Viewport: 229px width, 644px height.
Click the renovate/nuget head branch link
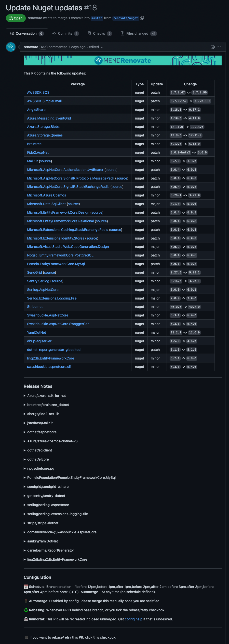(x=125, y=18)
